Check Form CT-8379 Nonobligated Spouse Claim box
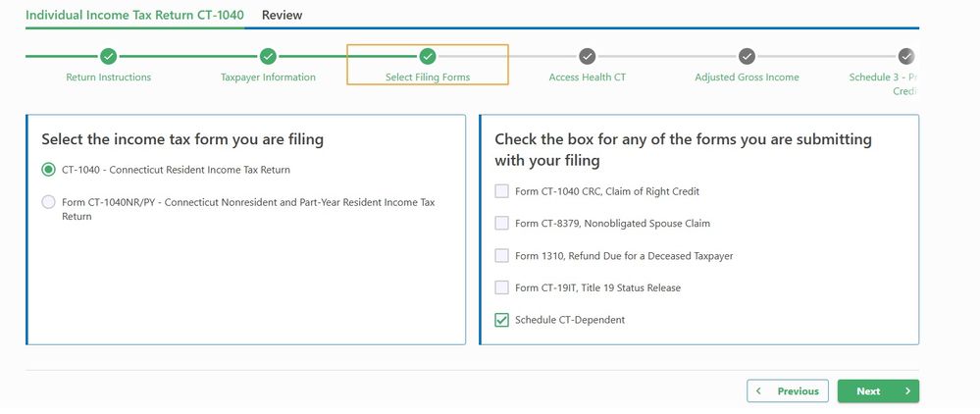The width and height of the screenshot is (980, 414). (x=502, y=224)
